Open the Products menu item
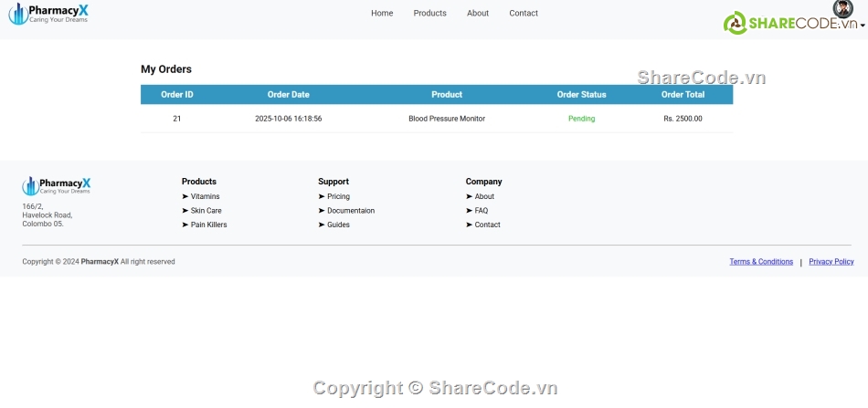868x408 pixels. 429,13
